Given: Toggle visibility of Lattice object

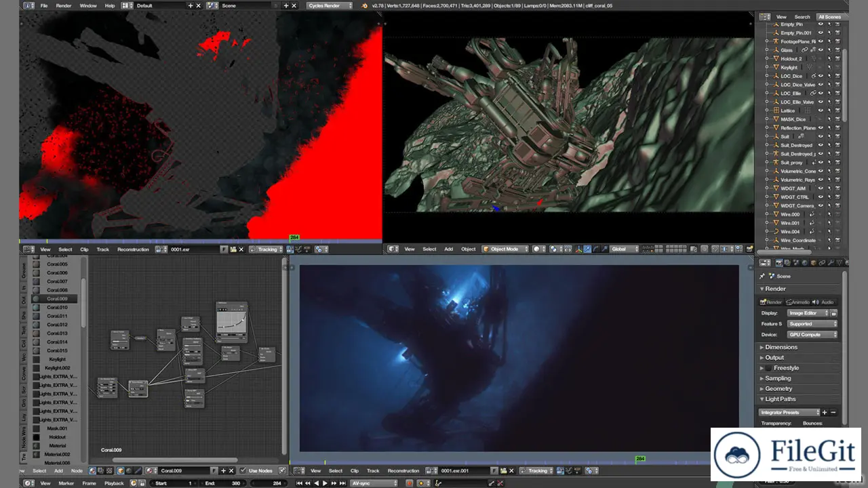Looking at the screenshot, I should 820,110.
